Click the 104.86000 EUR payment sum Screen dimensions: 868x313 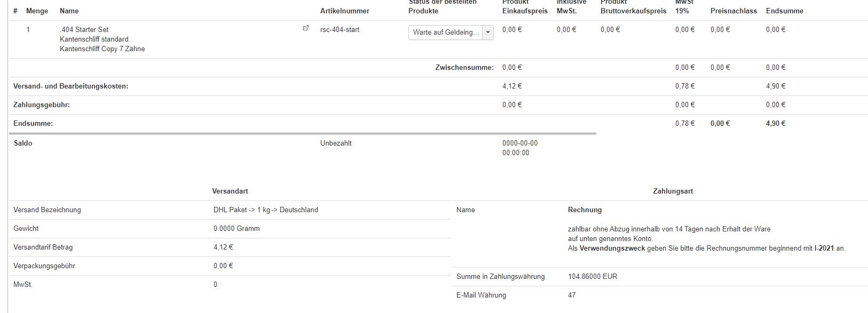593,276
